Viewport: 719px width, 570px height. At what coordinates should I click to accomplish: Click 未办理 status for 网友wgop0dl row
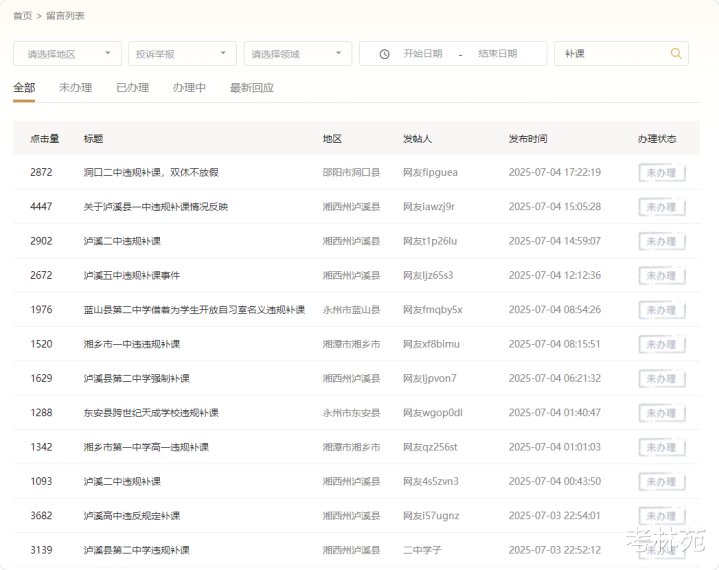pos(662,414)
